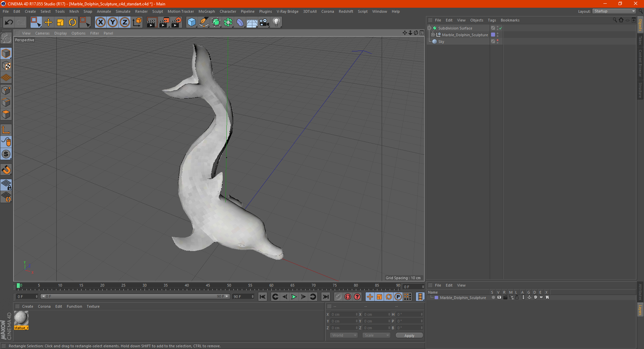Select the statue material thumbnail
This screenshot has height=349, width=644.
pos(21,318)
